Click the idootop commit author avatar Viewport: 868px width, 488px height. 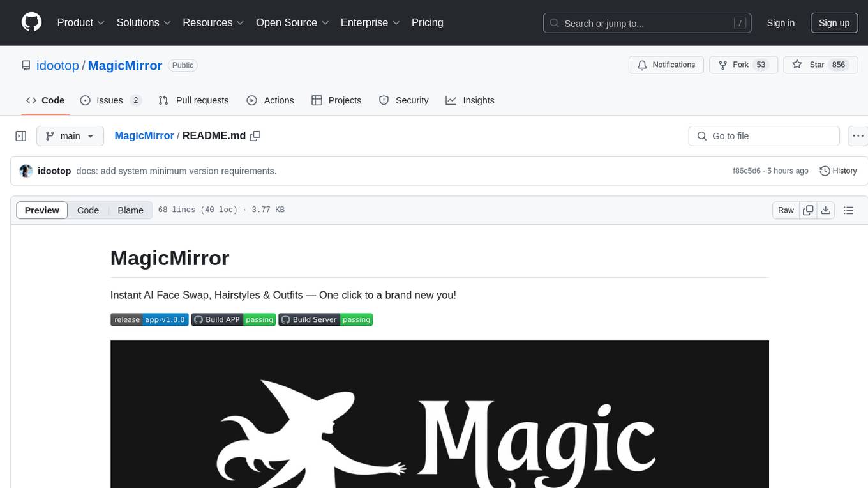click(26, 171)
